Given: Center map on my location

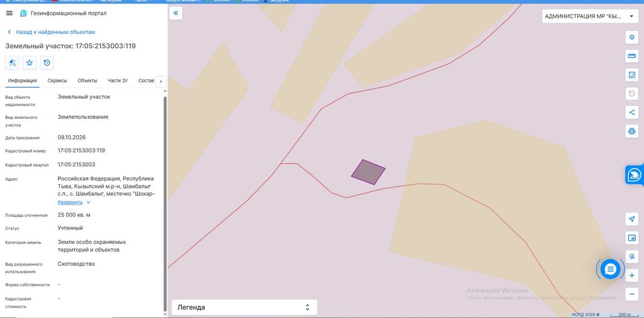Looking at the screenshot, I should click(632, 219).
